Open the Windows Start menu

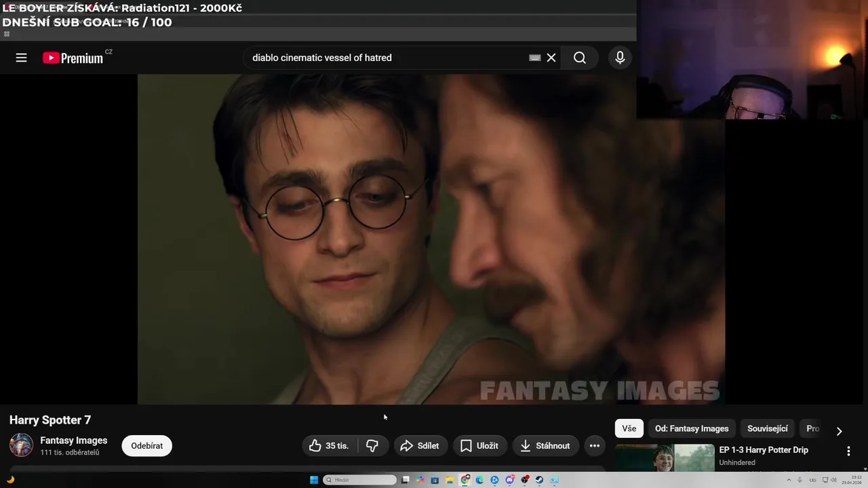tap(314, 480)
